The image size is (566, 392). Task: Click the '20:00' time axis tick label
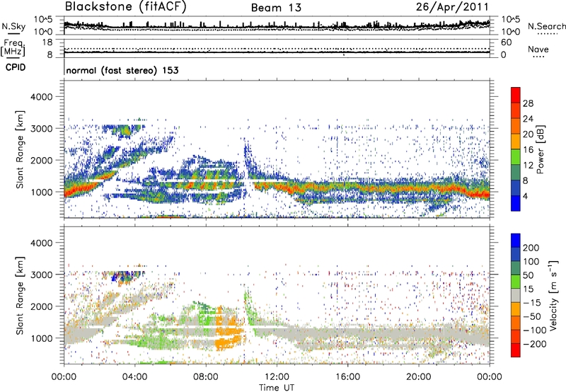pyautogui.click(x=418, y=377)
